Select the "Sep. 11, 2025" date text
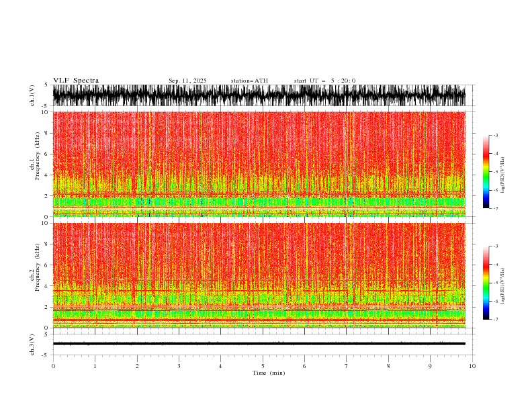532x411 pixels. coord(187,81)
